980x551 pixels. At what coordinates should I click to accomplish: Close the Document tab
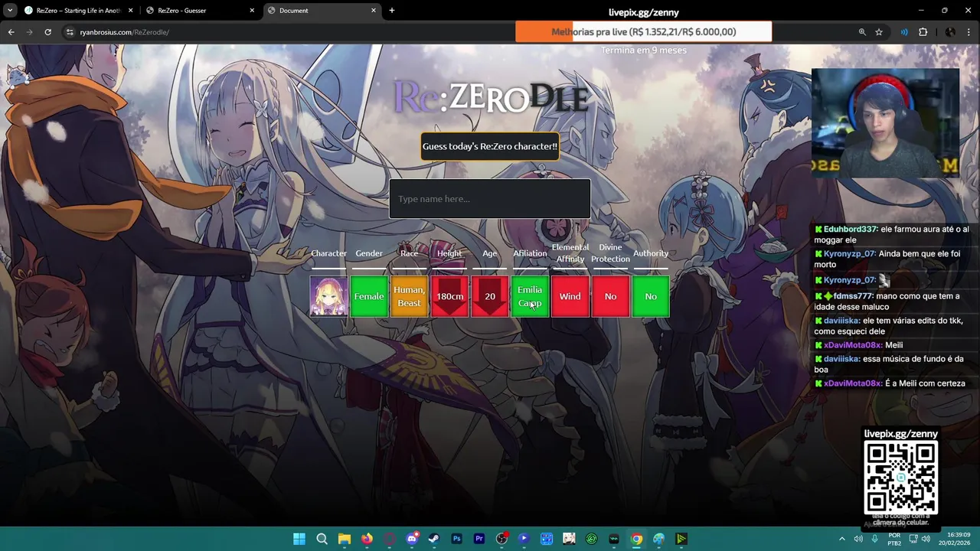(x=374, y=11)
